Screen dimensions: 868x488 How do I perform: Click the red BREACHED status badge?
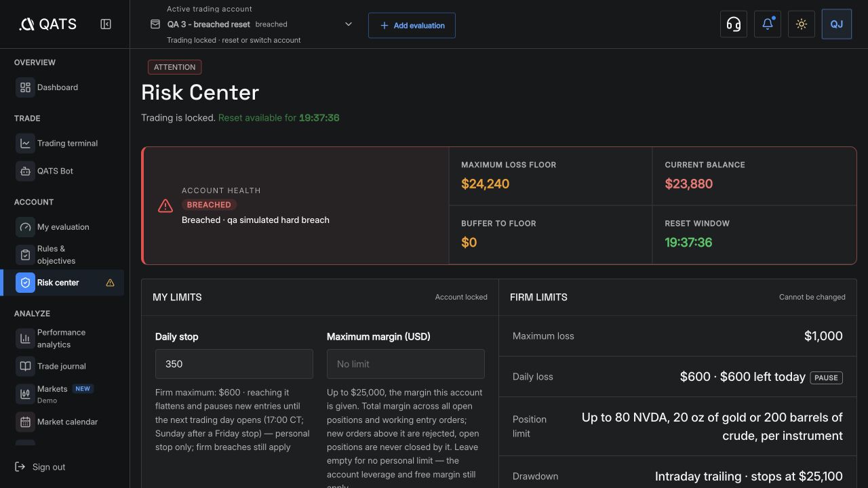[209, 205]
